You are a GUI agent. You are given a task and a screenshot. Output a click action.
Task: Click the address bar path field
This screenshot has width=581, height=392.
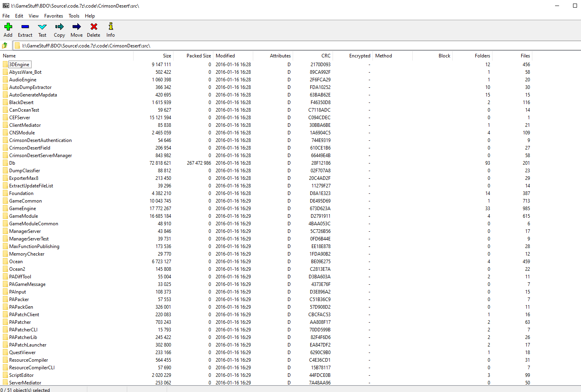[297, 45]
